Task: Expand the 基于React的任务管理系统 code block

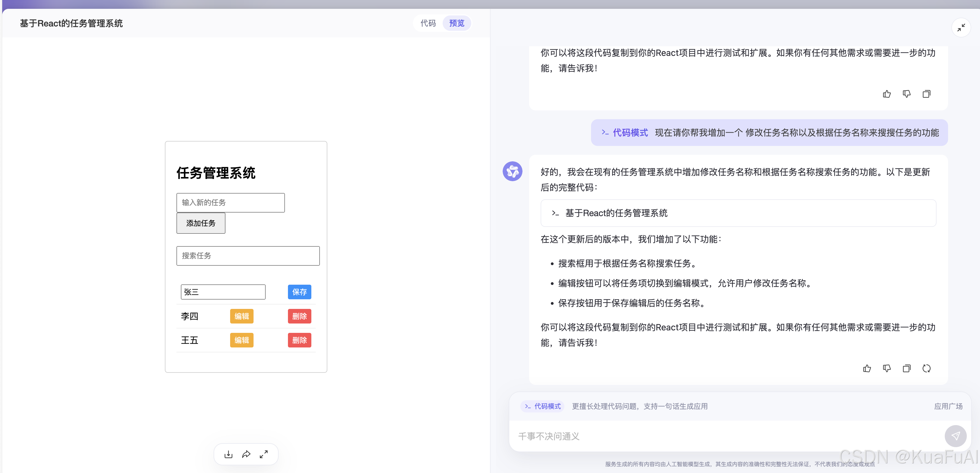Action: tap(738, 213)
